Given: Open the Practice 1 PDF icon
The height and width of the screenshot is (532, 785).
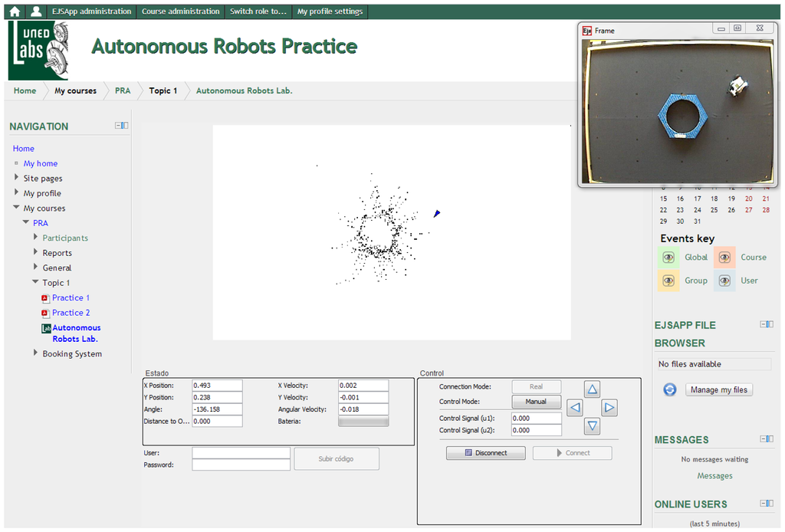Looking at the screenshot, I should click(x=46, y=298).
